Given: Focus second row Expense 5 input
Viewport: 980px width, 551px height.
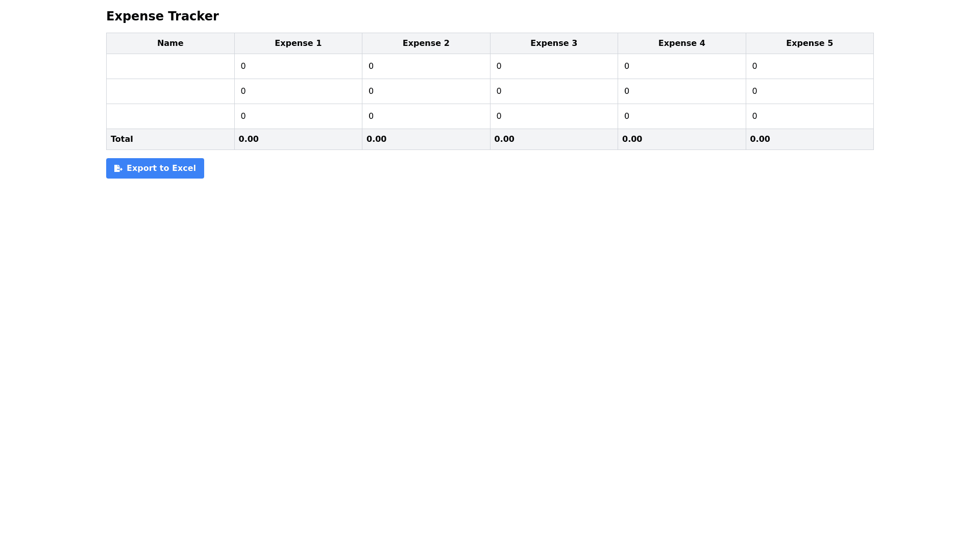Looking at the screenshot, I should (810, 91).
